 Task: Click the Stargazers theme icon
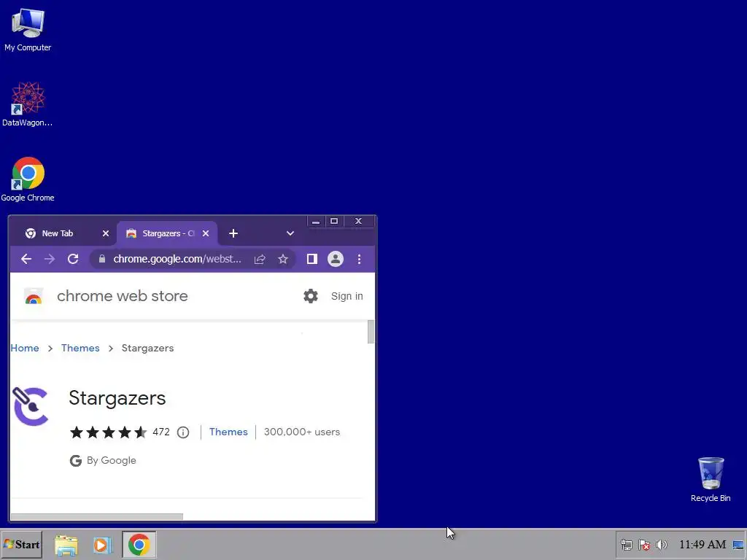31,406
